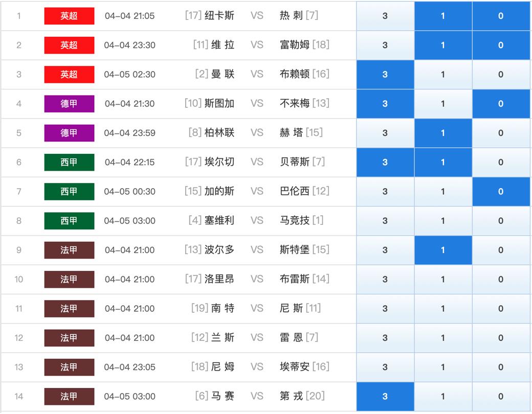The width and height of the screenshot is (532, 414).
Task: Select 1 for 曼联 vs 布赖顿
Action: (x=443, y=75)
